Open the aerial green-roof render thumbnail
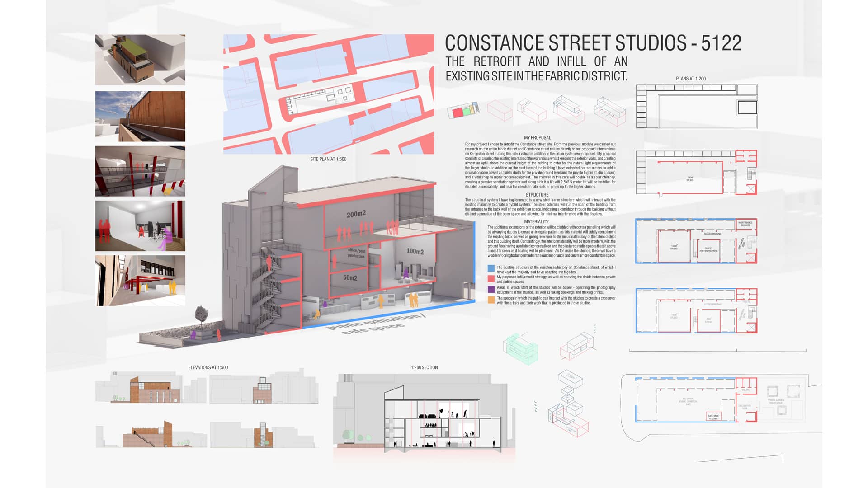Screen dimensions: 868x488 (x=140, y=60)
